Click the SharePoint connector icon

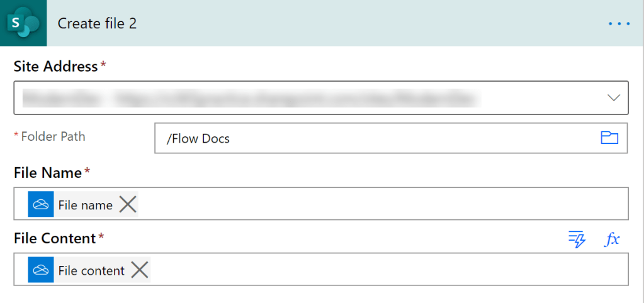pyautogui.click(x=23, y=23)
